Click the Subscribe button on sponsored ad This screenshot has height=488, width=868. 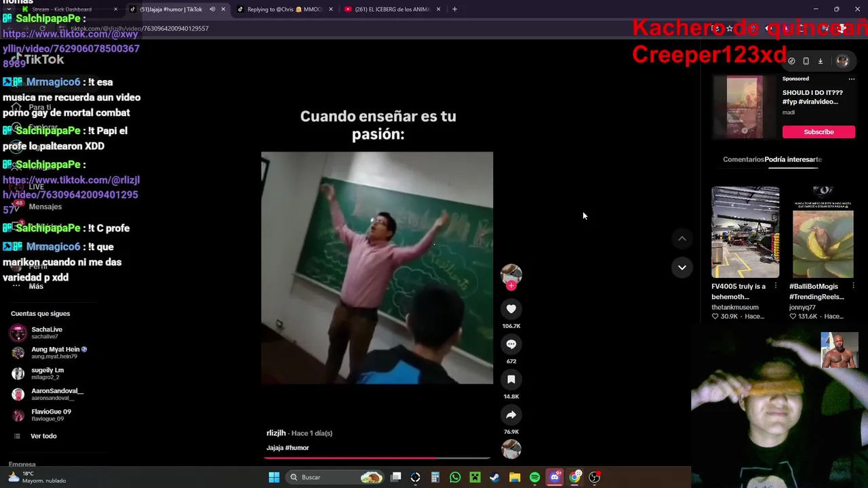(x=818, y=131)
